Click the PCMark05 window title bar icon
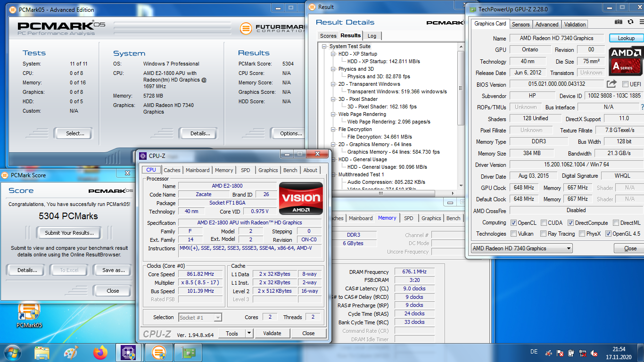This screenshot has width=644, height=362. [x=13, y=9]
